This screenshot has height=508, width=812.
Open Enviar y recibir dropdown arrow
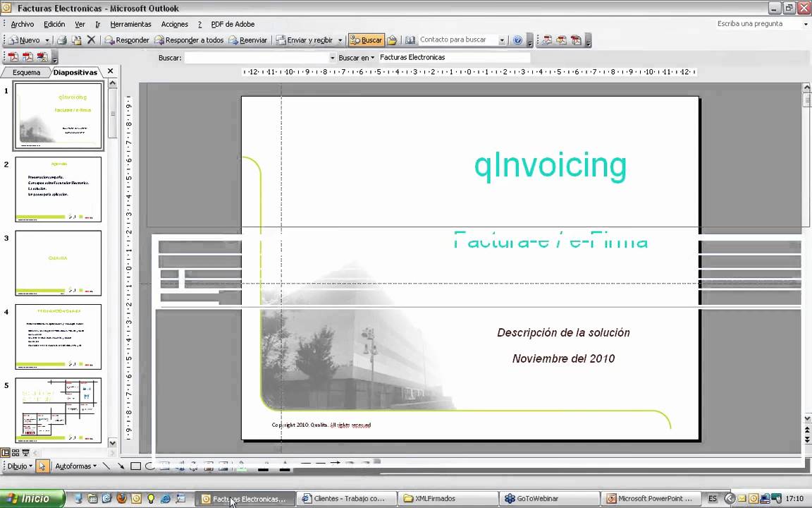pos(340,40)
